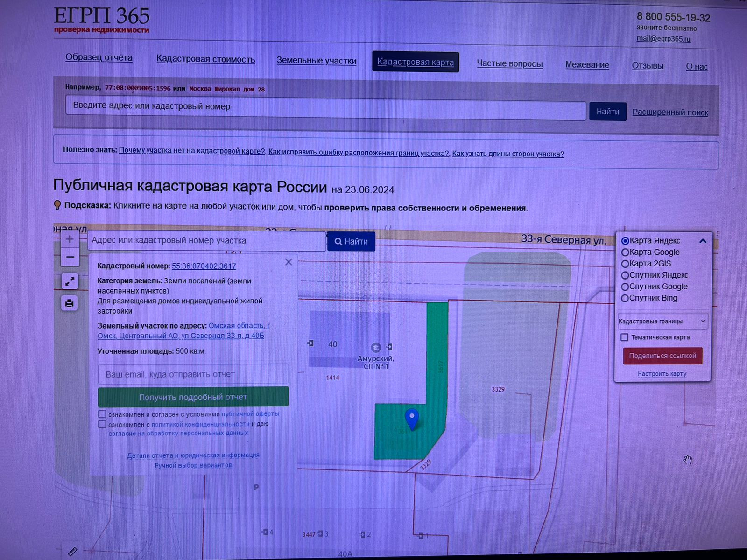The width and height of the screenshot is (747, 560).
Task: Choose the Карта 2GIS base layer
Action: click(x=625, y=264)
